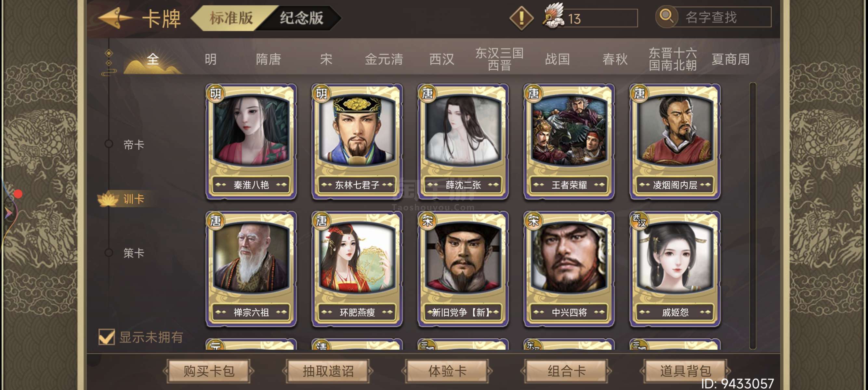Click the 抽取遗诏 button

pyautogui.click(x=328, y=371)
